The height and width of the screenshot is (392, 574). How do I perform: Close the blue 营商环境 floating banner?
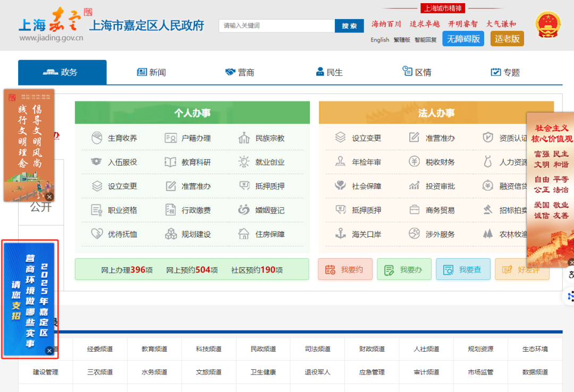click(49, 351)
